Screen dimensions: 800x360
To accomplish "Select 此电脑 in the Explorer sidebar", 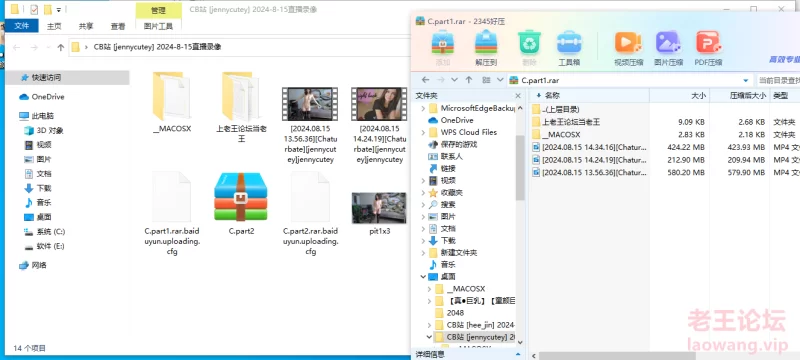I will [37, 116].
